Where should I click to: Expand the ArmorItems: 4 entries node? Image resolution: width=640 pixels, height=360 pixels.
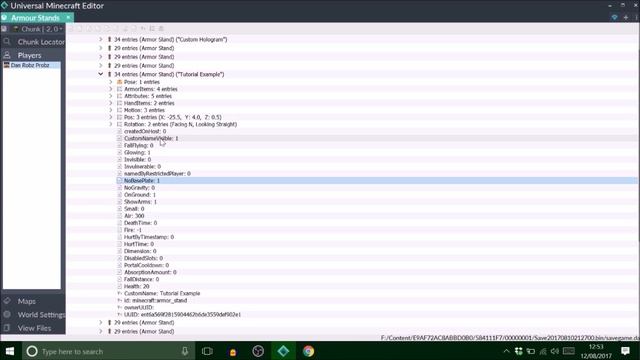pyautogui.click(x=111, y=89)
